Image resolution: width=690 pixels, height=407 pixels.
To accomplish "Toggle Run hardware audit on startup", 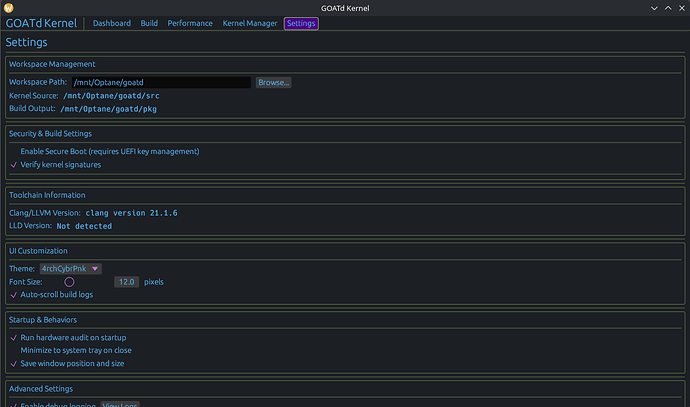I will [x=14, y=338].
